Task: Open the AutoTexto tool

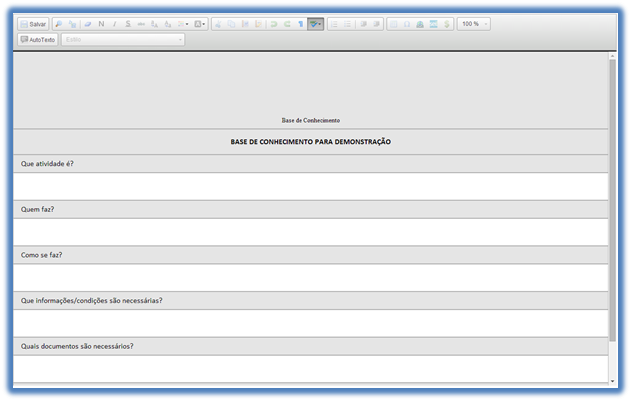Action: tap(38, 40)
